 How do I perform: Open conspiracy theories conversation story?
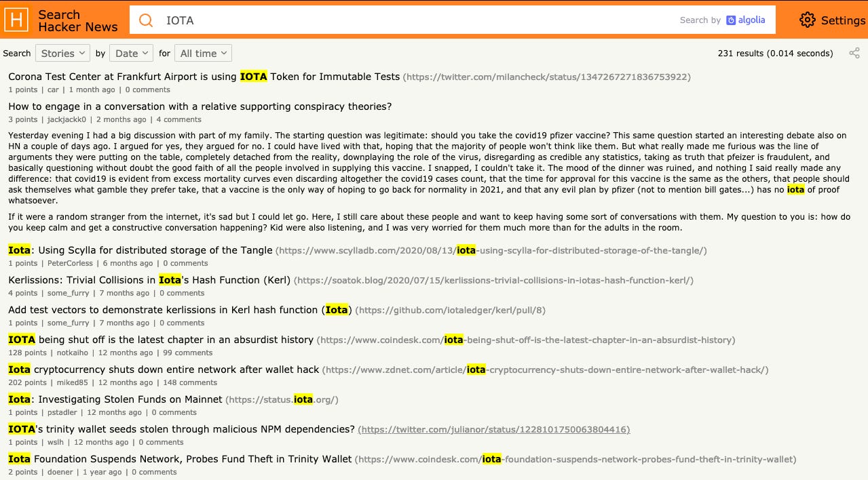coord(200,106)
